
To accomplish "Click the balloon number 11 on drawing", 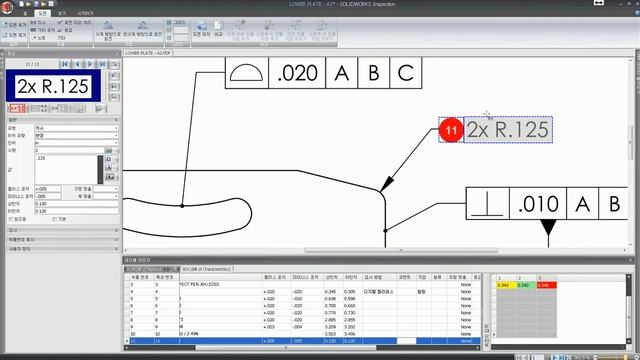I will pyautogui.click(x=451, y=130).
